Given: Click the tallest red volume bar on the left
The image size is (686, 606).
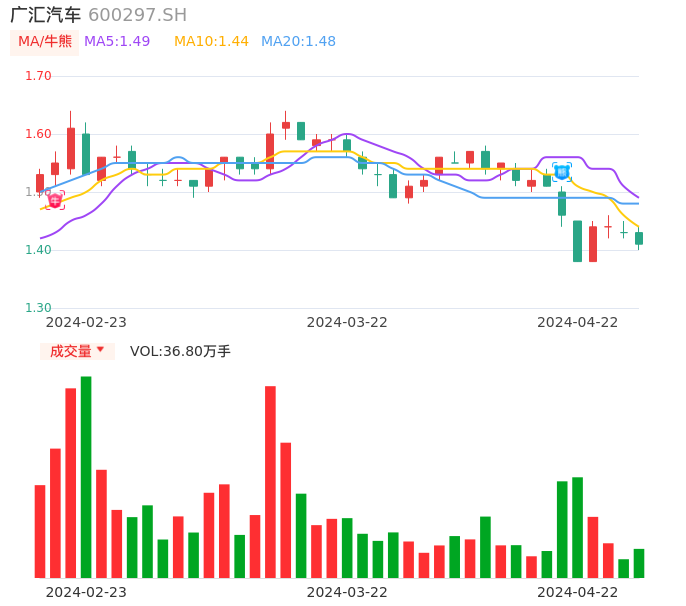Looking at the screenshot, I should [71, 483].
